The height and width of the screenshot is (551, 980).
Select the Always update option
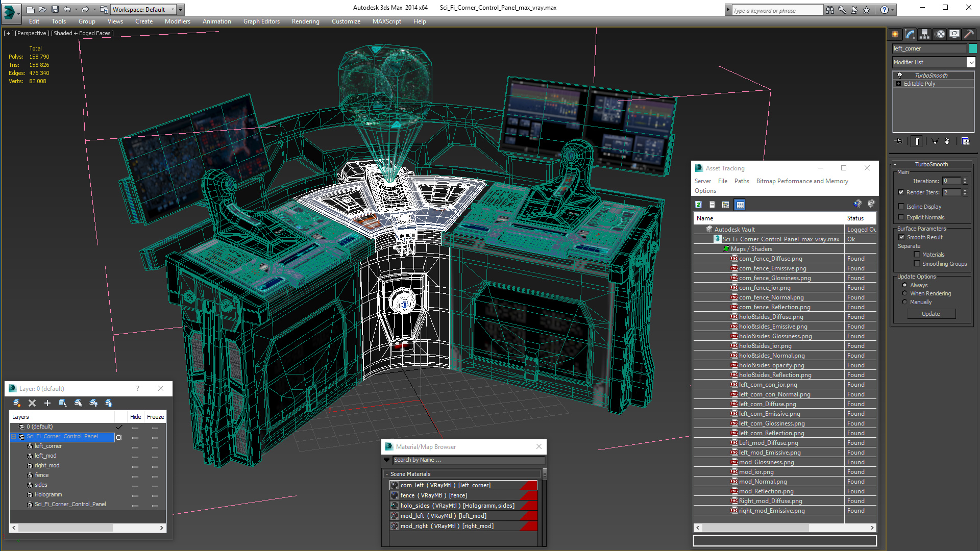coord(905,285)
